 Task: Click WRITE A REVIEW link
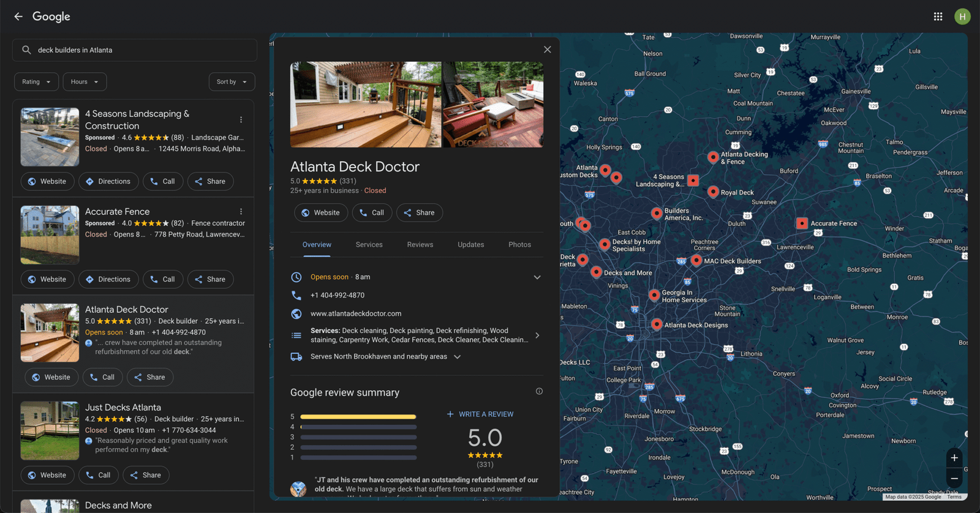click(480, 414)
